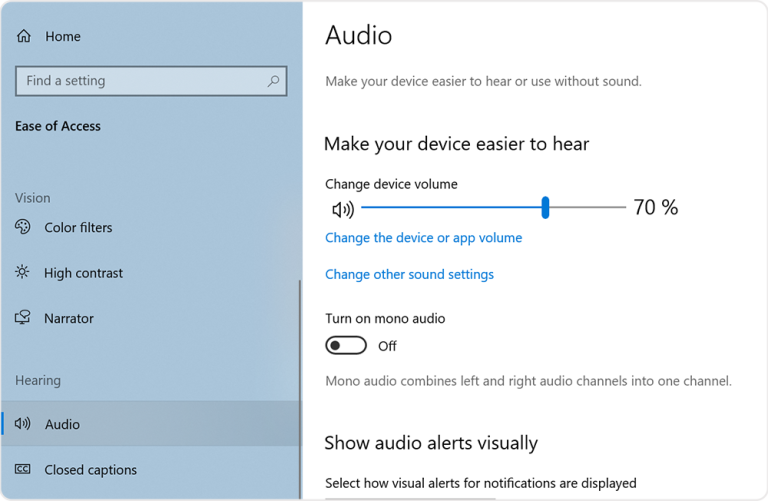Image resolution: width=768 pixels, height=501 pixels.
Task: Click the Audio page title
Action: [359, 35]
